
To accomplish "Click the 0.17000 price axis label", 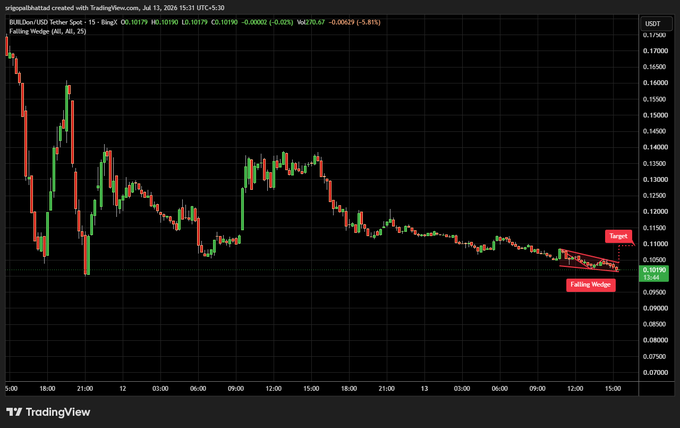I will point(655,51).
